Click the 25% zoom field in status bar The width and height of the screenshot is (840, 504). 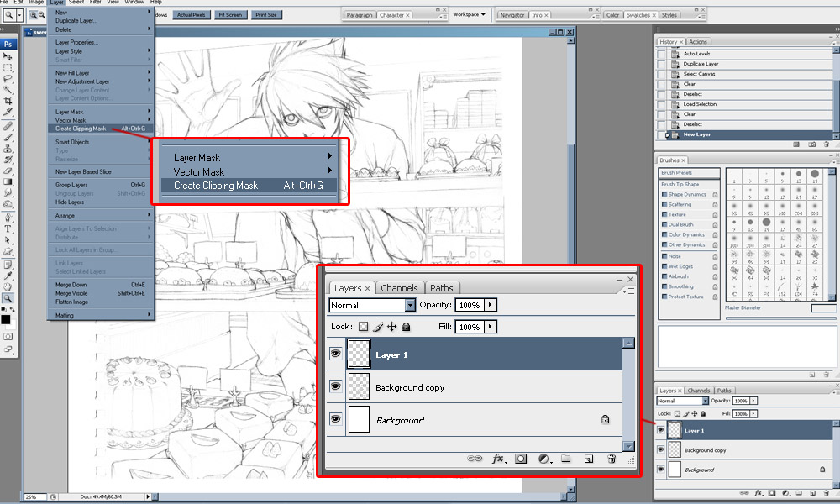(35, 497)
